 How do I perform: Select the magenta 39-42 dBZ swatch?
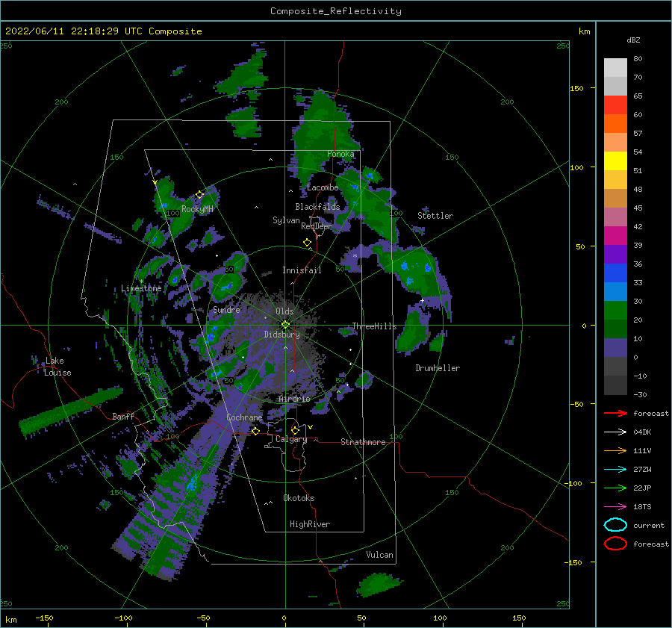click(615, 236)
